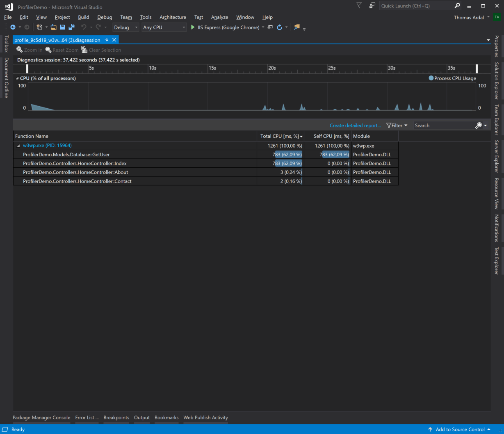Click the green Start debugging play icon
This screenshot has width=504, height=434.
(193, 27)
